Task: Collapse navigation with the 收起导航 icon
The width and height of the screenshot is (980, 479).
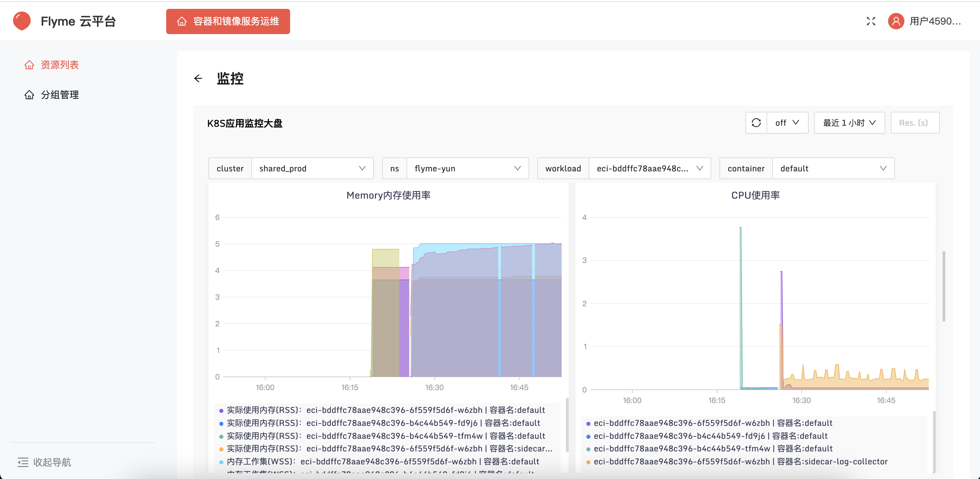Action: pos(23,462)
